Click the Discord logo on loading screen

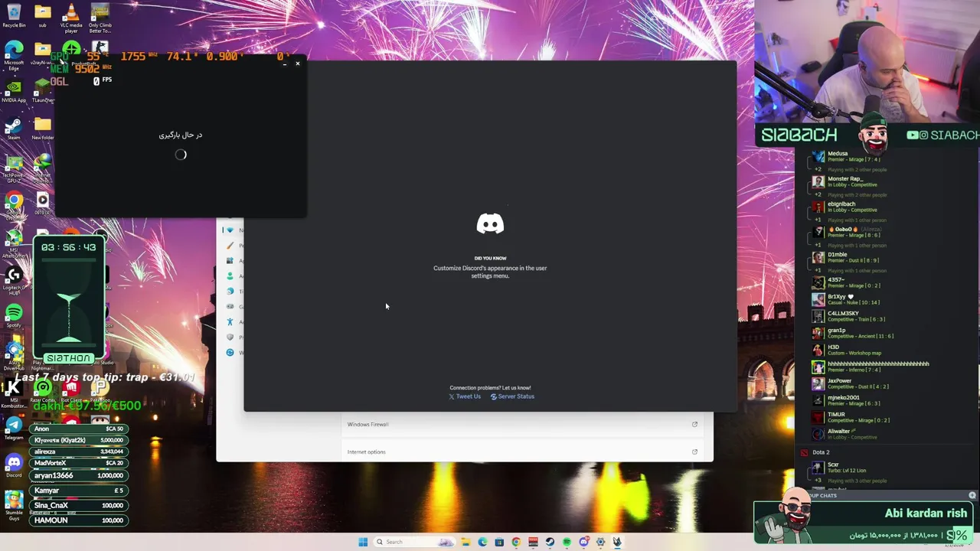[490, 223]
